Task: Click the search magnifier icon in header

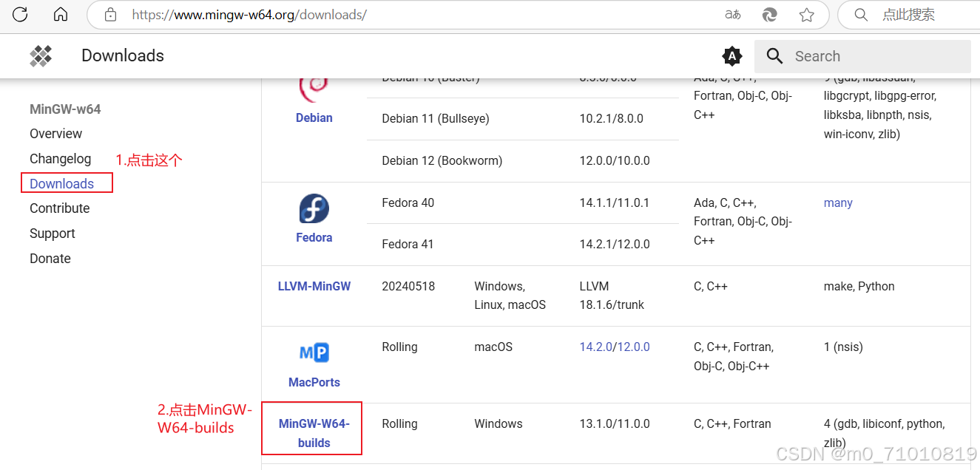Action: [x=774, y=55]
